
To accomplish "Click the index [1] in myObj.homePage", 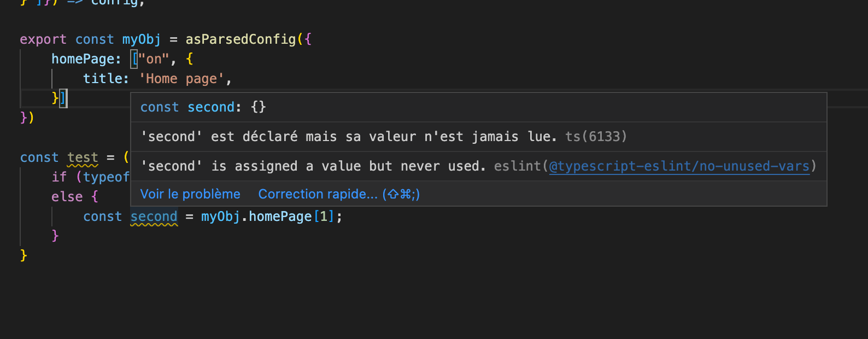I will (324, 217).
